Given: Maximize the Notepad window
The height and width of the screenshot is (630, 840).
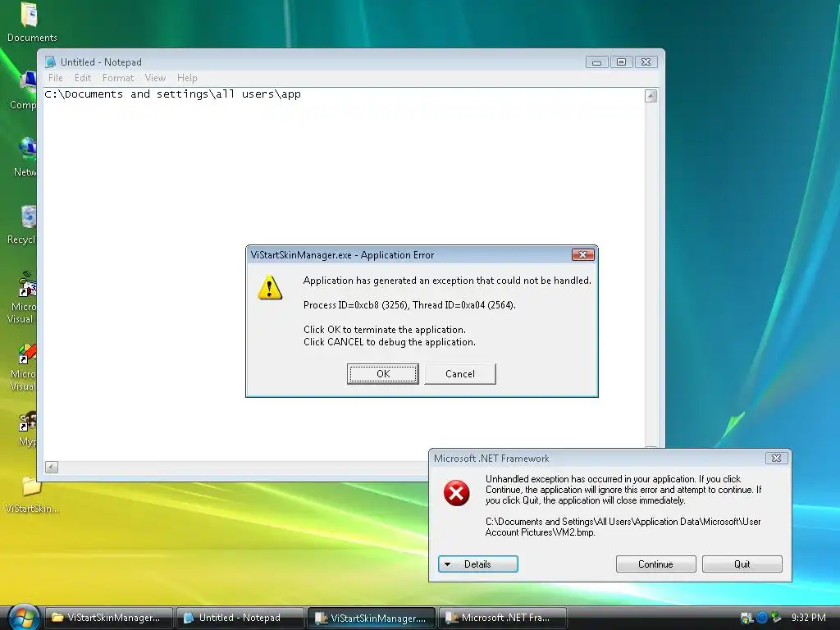Looking at the screenshot, I should coord(622,62).
